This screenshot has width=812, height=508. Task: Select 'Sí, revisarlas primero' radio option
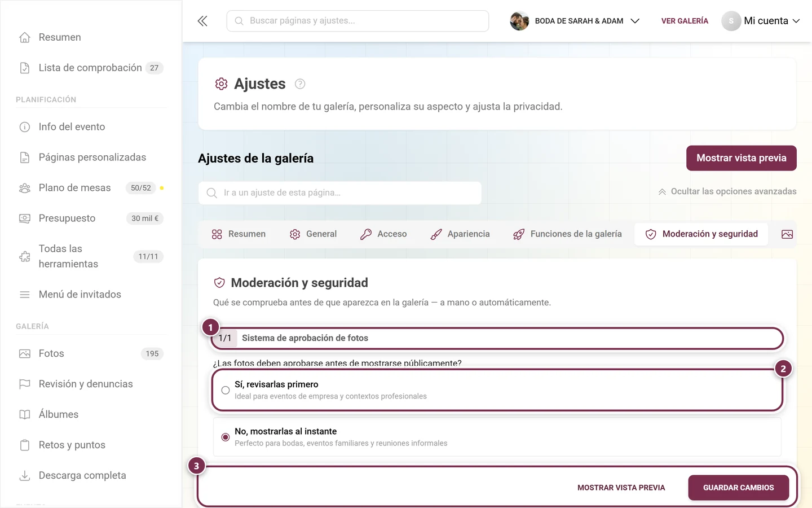226,390
